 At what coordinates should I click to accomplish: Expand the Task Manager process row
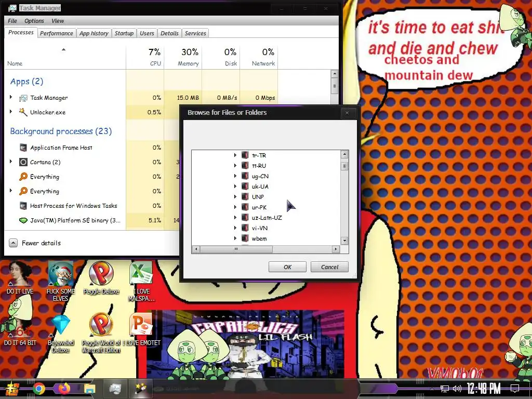coord(11,97)
